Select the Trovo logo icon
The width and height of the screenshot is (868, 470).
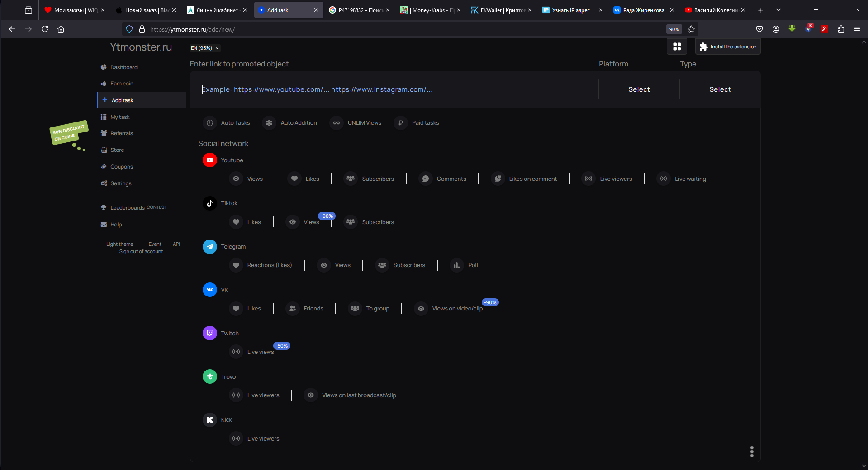tap(209, 376)
